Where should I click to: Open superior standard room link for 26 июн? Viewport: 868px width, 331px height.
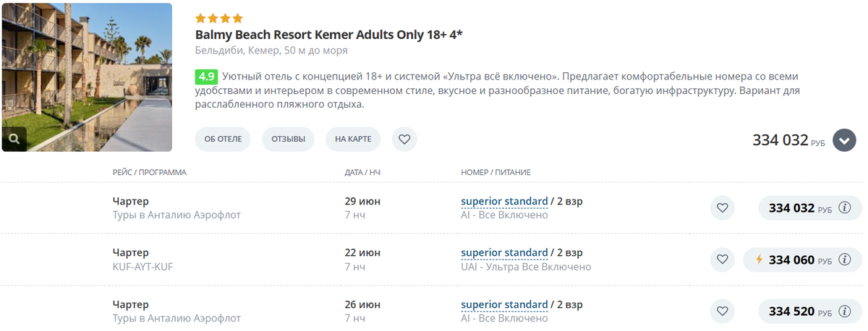click(x=504, y=305)
